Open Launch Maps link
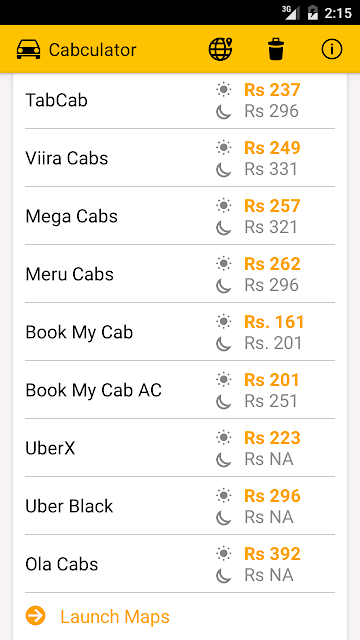 (x=115, y=616)
